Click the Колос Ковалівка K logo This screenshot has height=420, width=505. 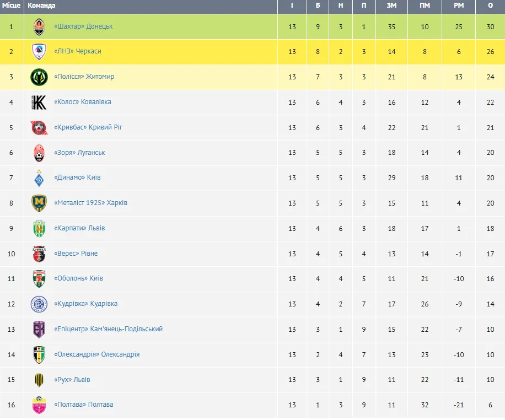pyautogui.click(x=39, y=103)
